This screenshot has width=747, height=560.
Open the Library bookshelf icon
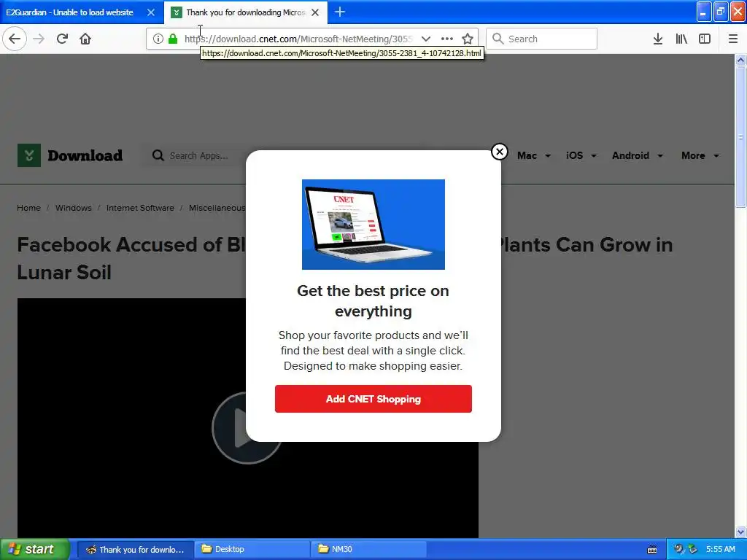coord(681,39)
